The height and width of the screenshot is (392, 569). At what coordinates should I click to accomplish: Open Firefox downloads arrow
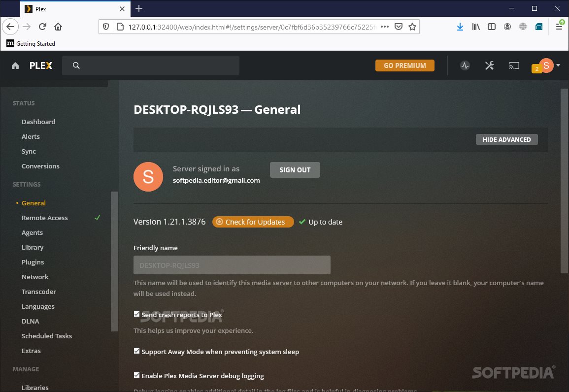coord(460,27)
